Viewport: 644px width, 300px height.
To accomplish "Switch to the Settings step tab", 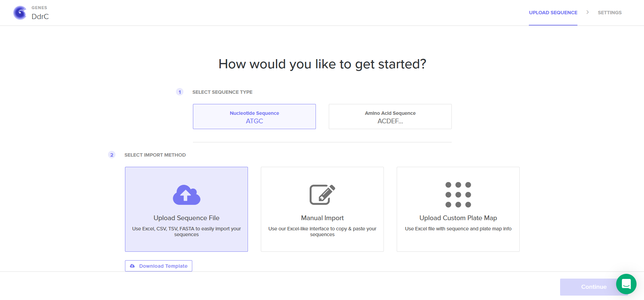I will tap(609, 13).
